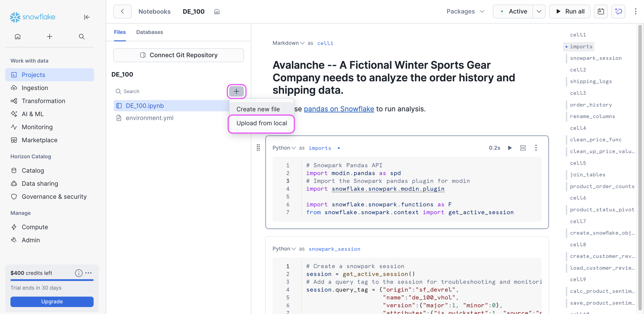Open the sidebar search icon
Screen dimensions: 644x314
click(81, 37)
